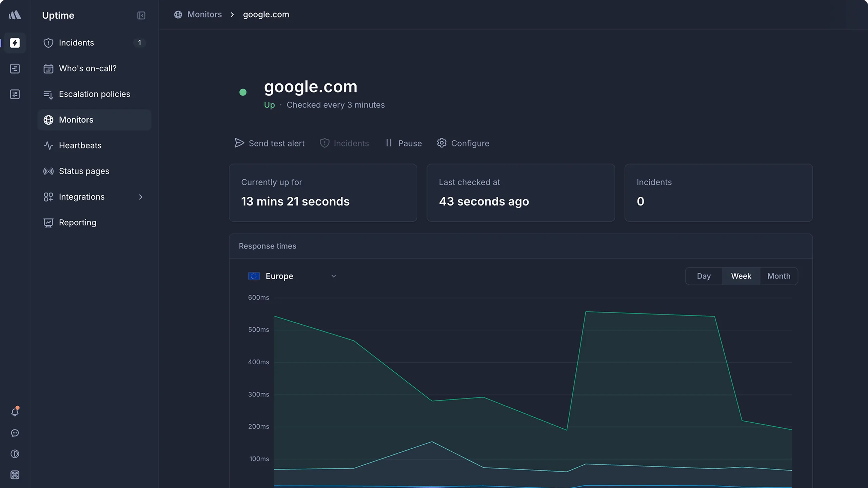Click the circular theme icon in left rail
The image size is (868, 488).
tap(15, 454)
